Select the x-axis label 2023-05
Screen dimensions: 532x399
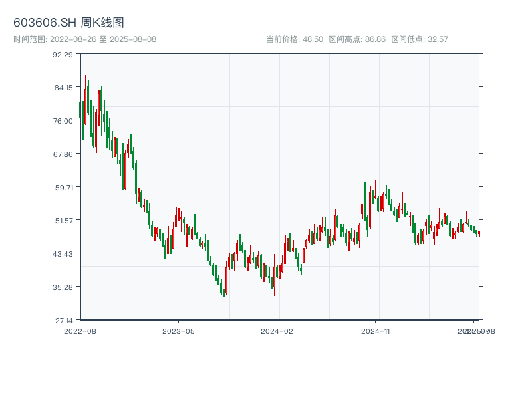[178, 331]
